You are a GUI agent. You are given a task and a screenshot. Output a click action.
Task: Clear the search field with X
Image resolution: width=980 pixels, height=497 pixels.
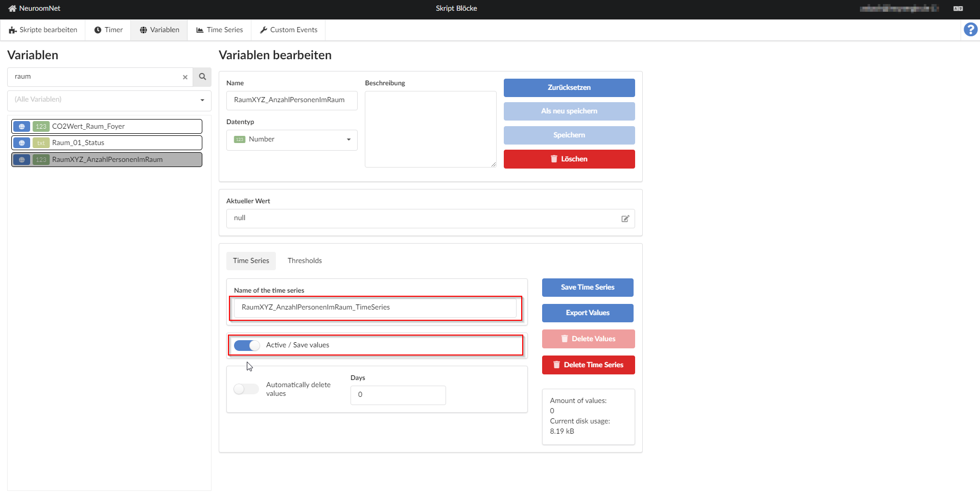(185, 77)
